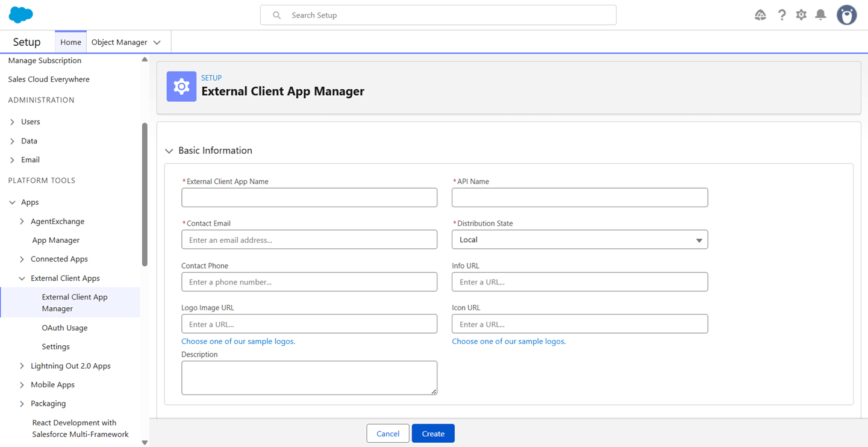Open Settings under External Client Apps
The width and height of the screenshot is (868, 447).
55,346
